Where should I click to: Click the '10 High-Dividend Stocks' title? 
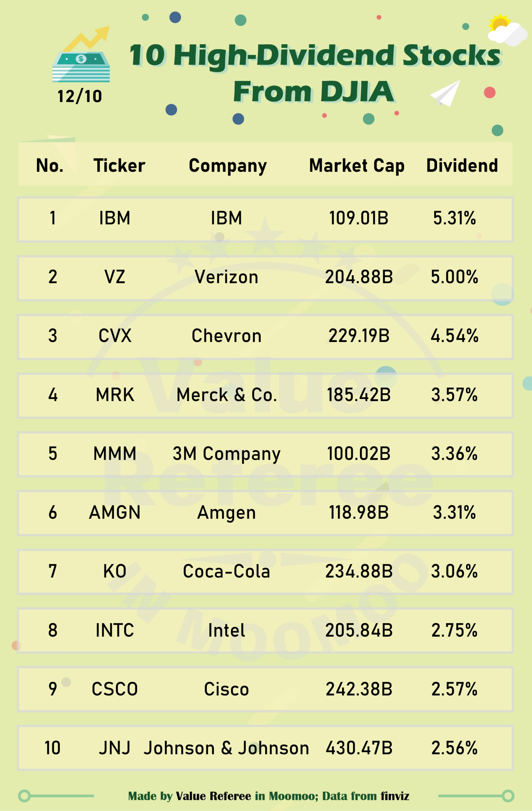(314, 55)
